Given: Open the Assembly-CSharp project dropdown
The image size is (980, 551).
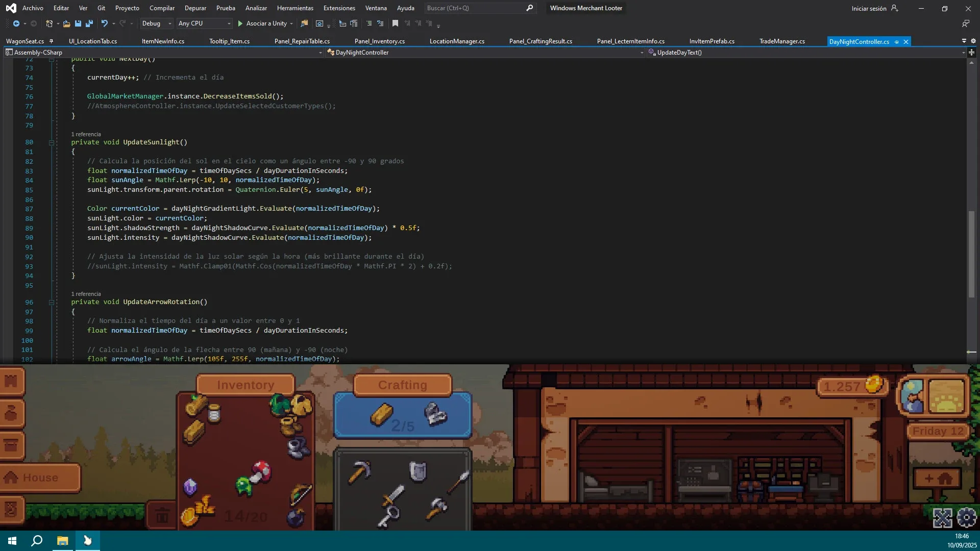Looking at the screenshot, I should (164, 53).
